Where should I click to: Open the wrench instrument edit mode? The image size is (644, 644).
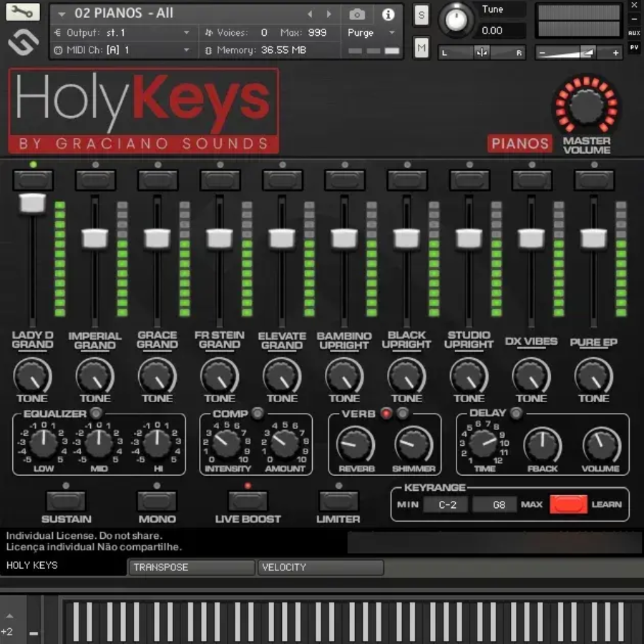tap(23, 12)
